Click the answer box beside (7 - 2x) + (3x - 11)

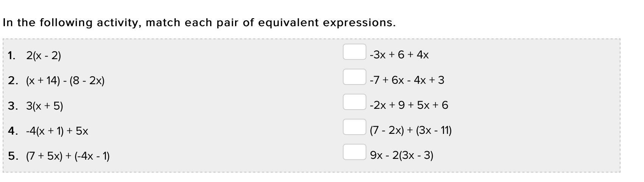coord(354,127)
